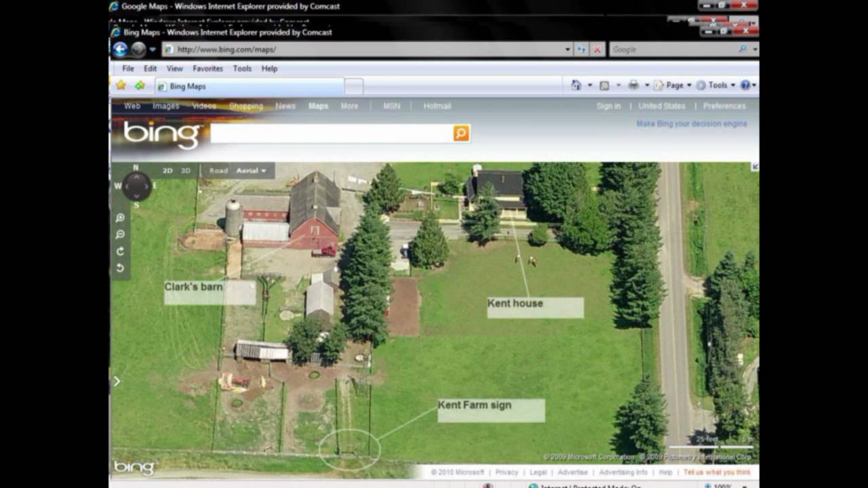Open the More menu on Bing

pyautogui.click(x=349, y=106)
